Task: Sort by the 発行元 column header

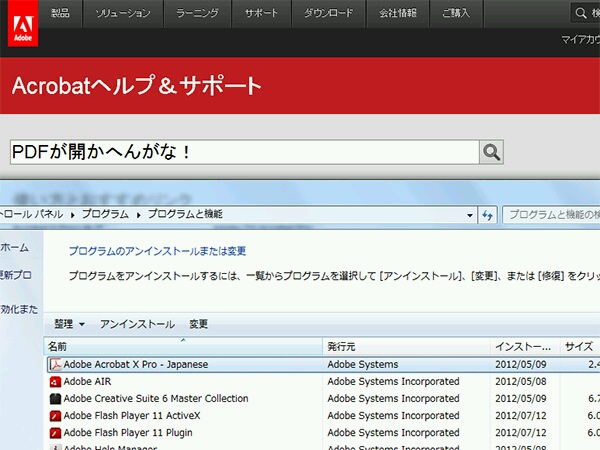Action: click(406, 347)
